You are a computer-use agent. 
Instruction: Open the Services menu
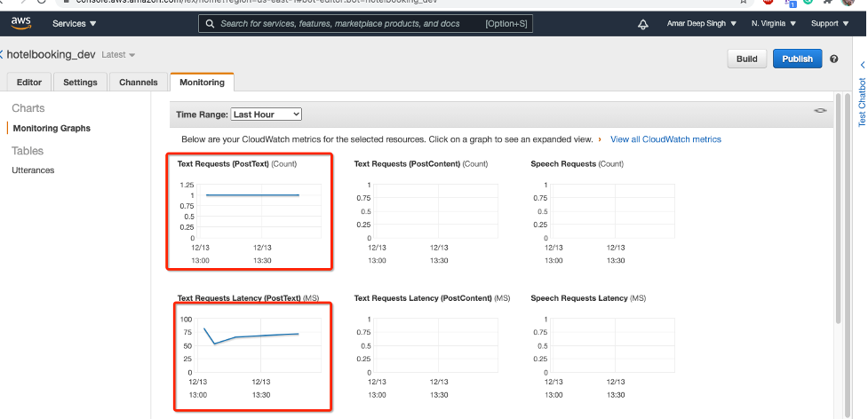click(74, 24)
